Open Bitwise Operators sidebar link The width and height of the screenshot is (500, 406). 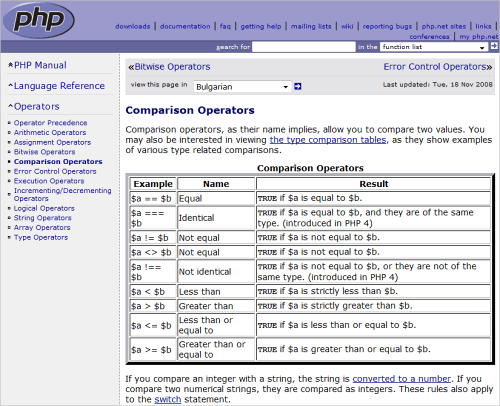pyautogui.click(x=44, y=152)
